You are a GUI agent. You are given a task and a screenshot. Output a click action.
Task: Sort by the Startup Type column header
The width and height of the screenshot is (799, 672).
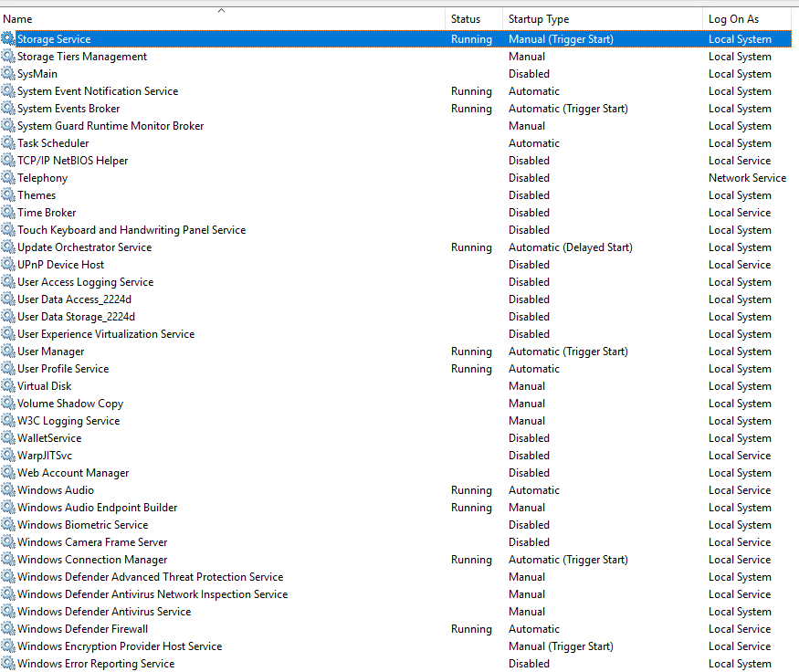pos(603,19)
